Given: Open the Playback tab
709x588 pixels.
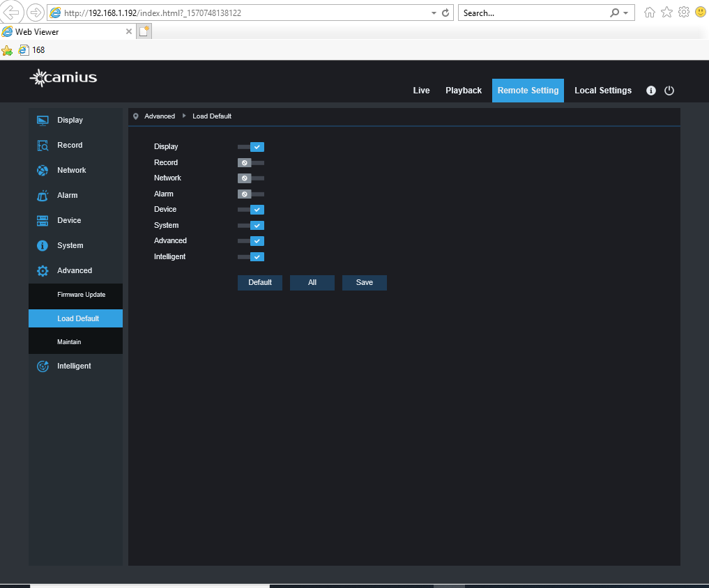Looking at the screenshot, I should click(x=464, y=91).
